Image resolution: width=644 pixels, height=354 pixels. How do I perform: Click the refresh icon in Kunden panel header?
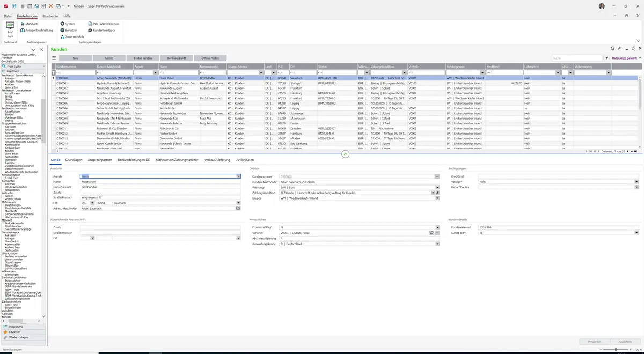coord(613,48)
